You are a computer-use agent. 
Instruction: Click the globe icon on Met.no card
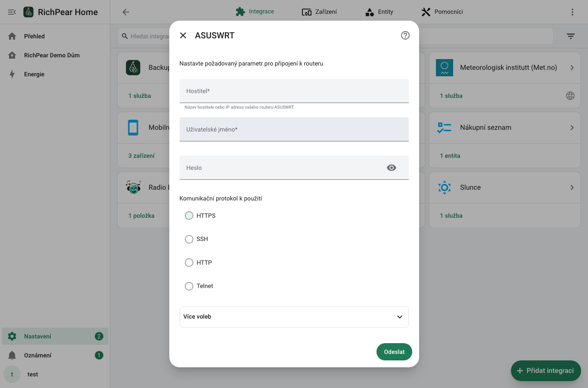570,96
